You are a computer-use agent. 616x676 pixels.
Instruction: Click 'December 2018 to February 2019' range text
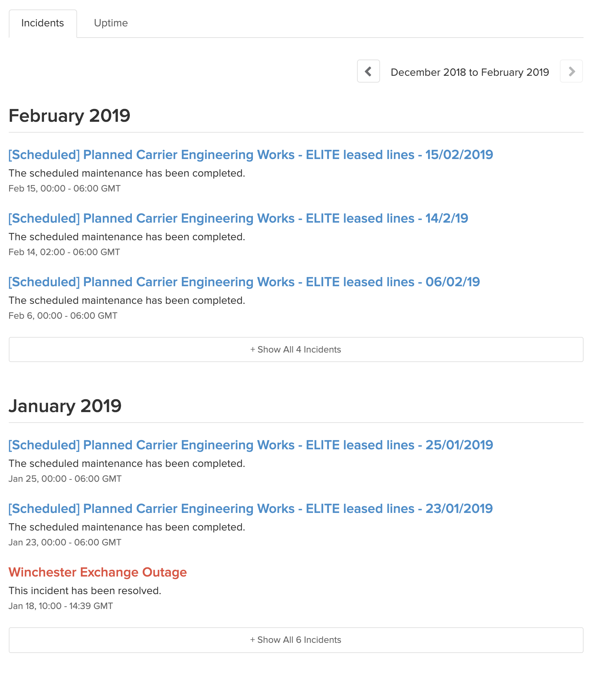click(x=470, y=72)
